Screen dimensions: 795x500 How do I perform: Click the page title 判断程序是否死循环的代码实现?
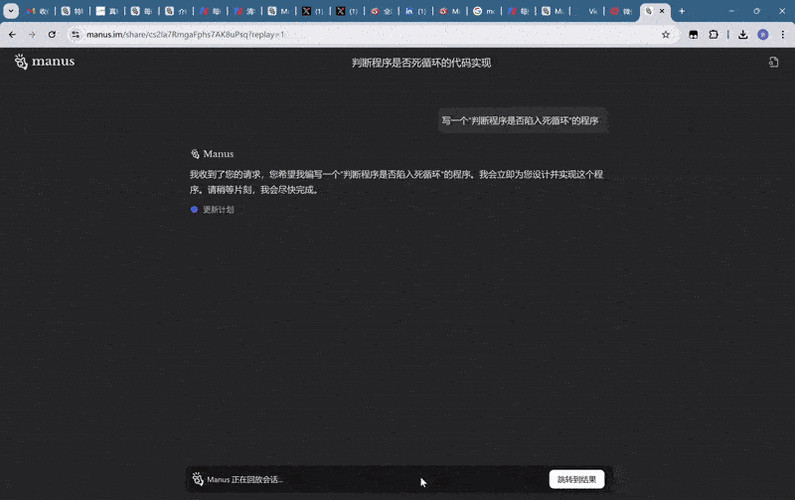421,62
